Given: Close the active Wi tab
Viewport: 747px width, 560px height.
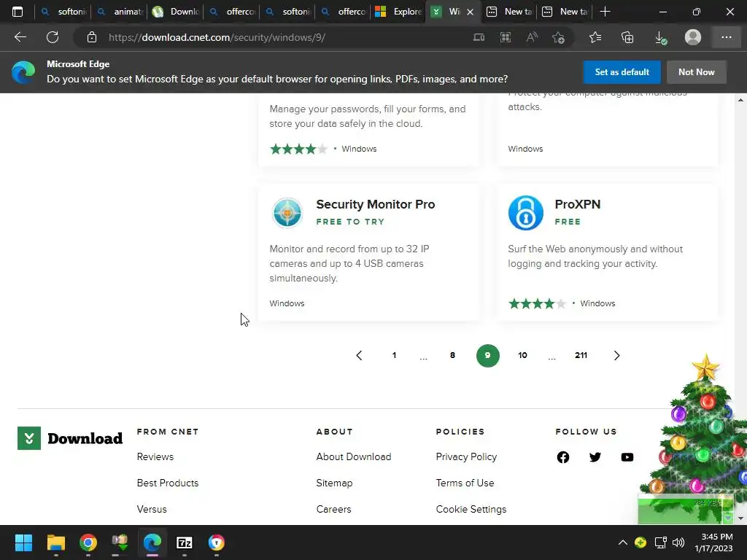Looking at the screenshot, I should [471, 12].
